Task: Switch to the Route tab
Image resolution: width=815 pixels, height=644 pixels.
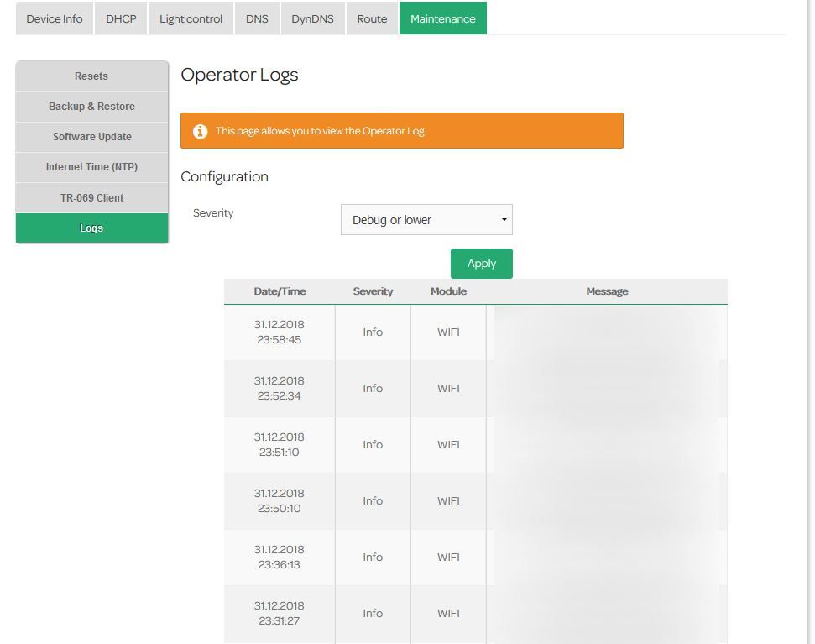Action: [372, 18]
